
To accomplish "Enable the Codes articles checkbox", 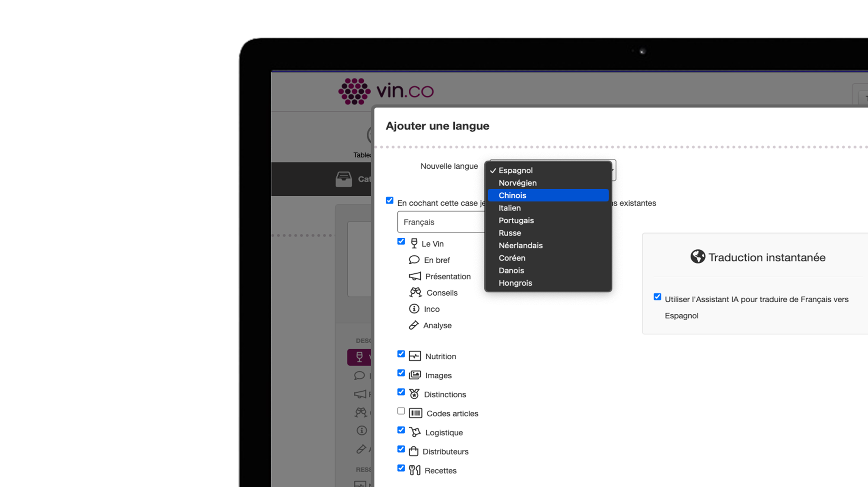I will tap(401, 411).
